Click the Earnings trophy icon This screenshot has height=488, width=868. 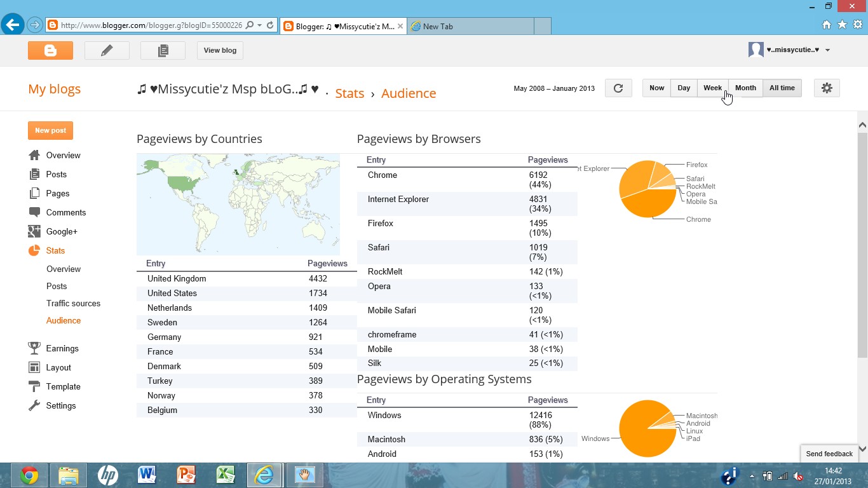[34, 348]
